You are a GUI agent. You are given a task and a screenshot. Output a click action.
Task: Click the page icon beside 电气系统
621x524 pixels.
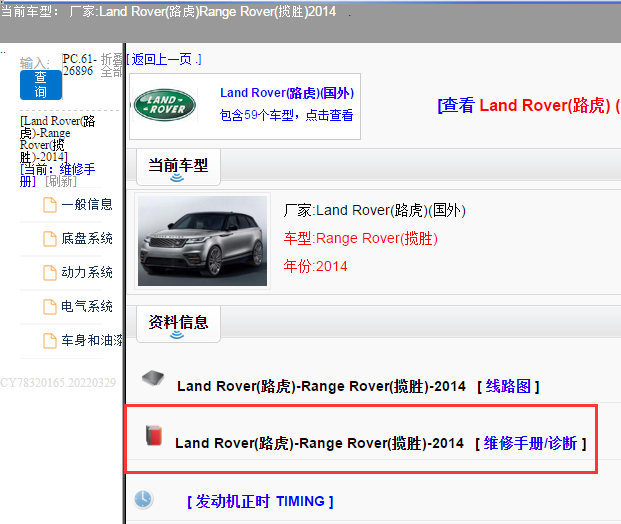[50, 307]
